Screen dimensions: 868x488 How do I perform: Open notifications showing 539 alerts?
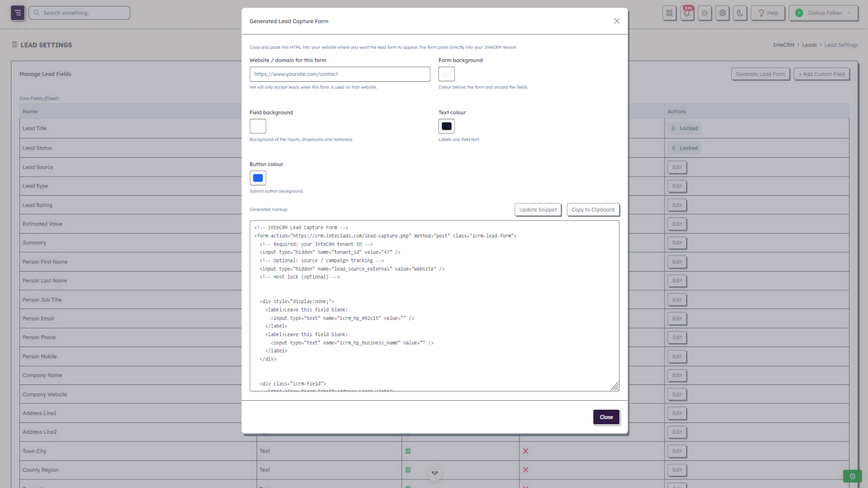687,12
